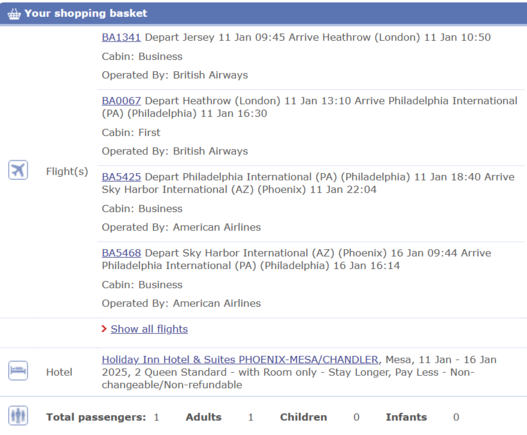Click the Infants count label
Viewport: 527px width, 435px height.
406,417
